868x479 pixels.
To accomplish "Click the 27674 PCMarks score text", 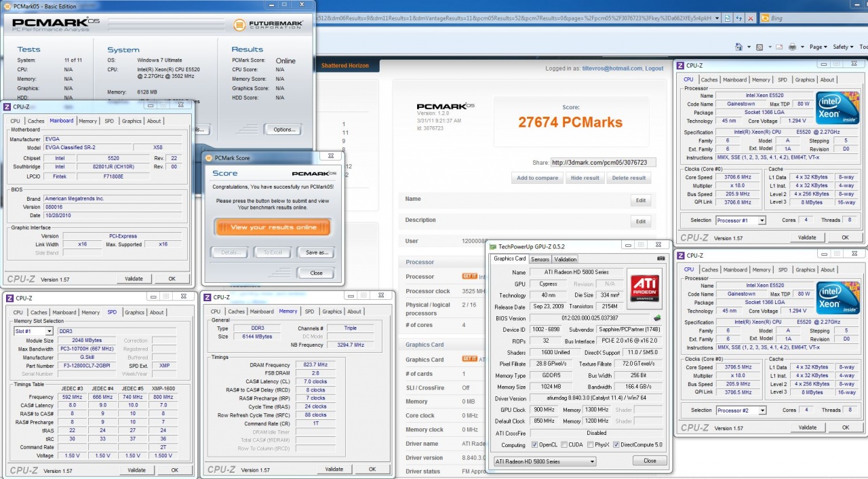I will [570, 122].
